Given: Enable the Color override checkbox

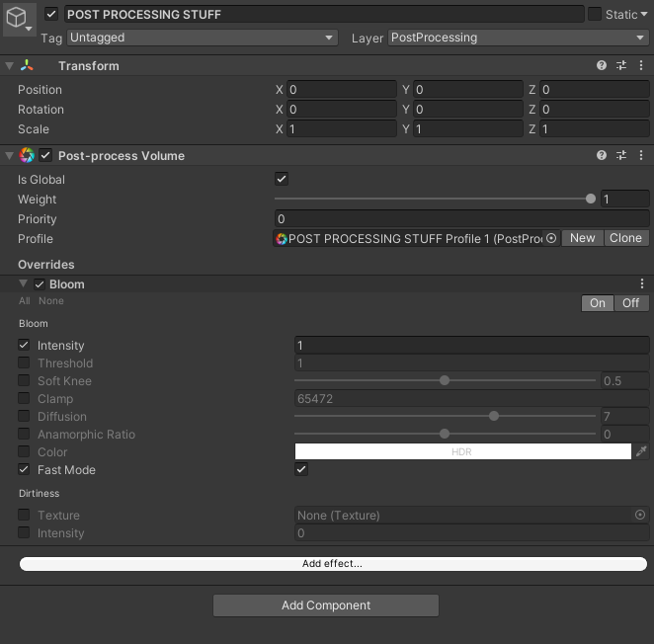Looking at the screenshot, I should [x=24, y=451].
